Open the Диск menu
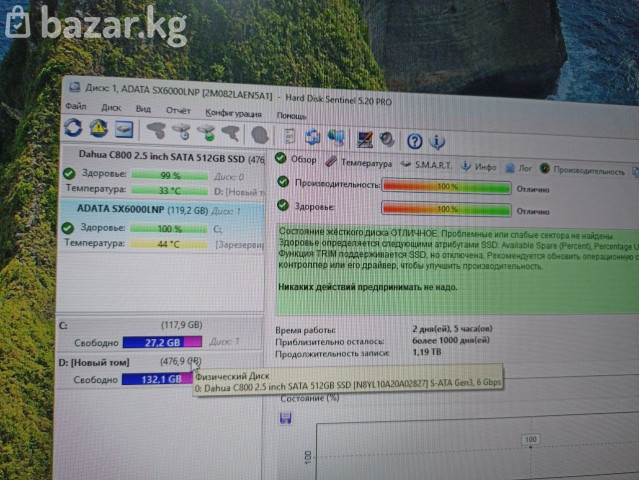The width and height of the screenshot is (639, 480). point(111,107)
